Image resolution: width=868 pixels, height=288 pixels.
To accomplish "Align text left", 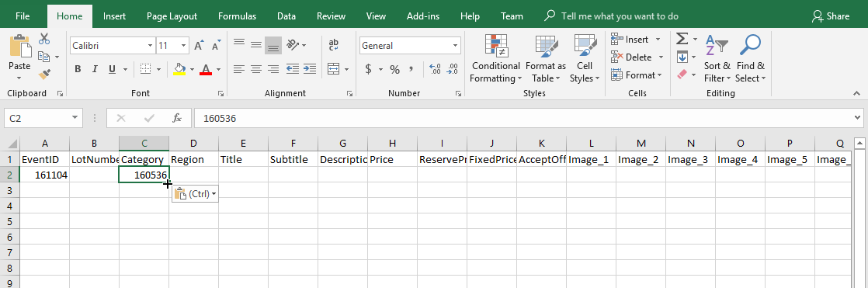I will (239, 69).
